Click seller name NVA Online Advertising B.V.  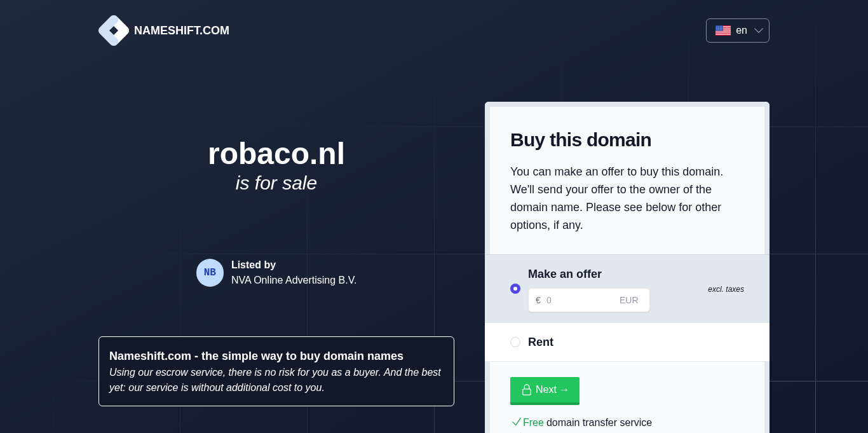pos(294,280)
